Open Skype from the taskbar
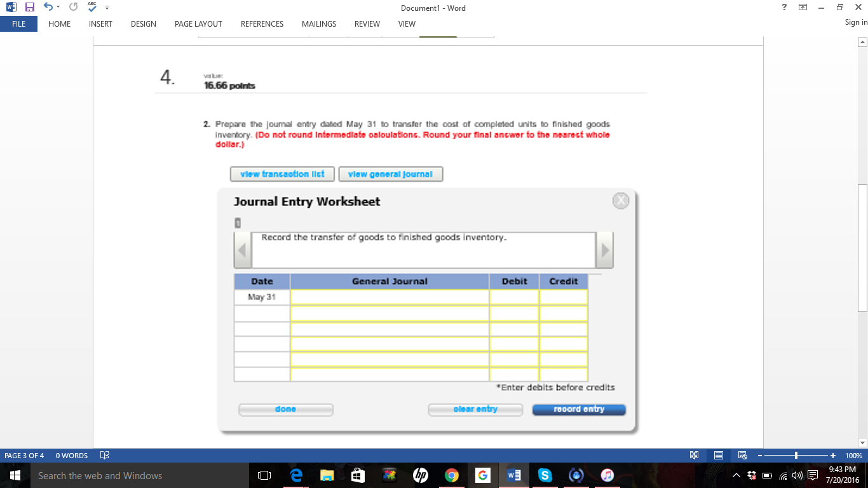 545,475
